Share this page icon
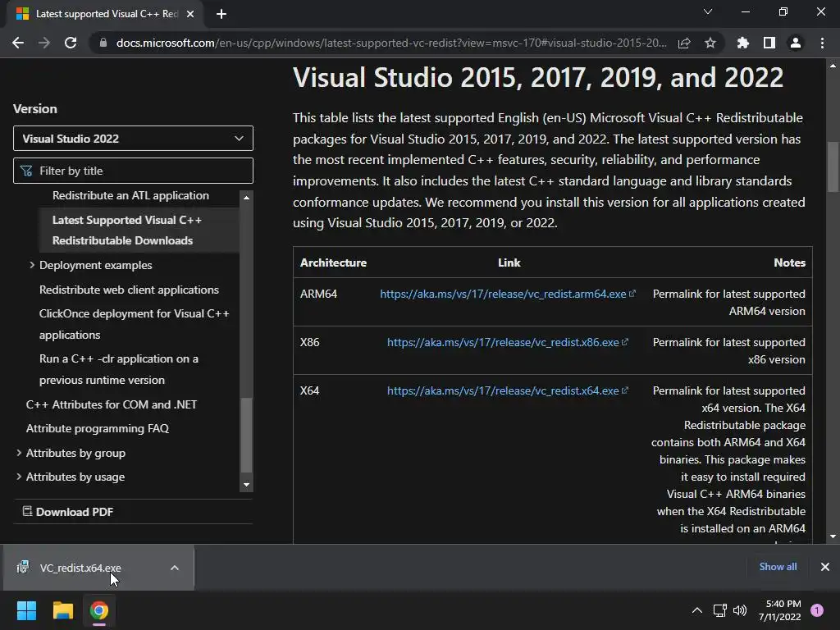Image resolution: width=840 pixels, height=630 pixels. 684,43
